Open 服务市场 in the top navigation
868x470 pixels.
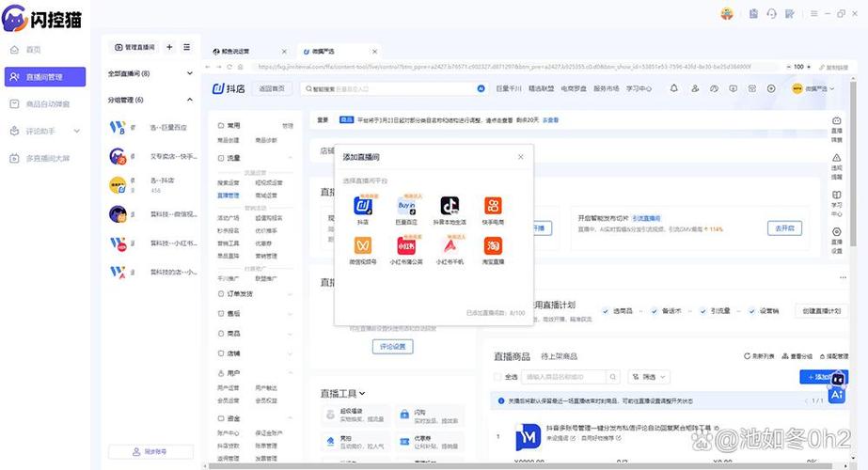(607, 88)
